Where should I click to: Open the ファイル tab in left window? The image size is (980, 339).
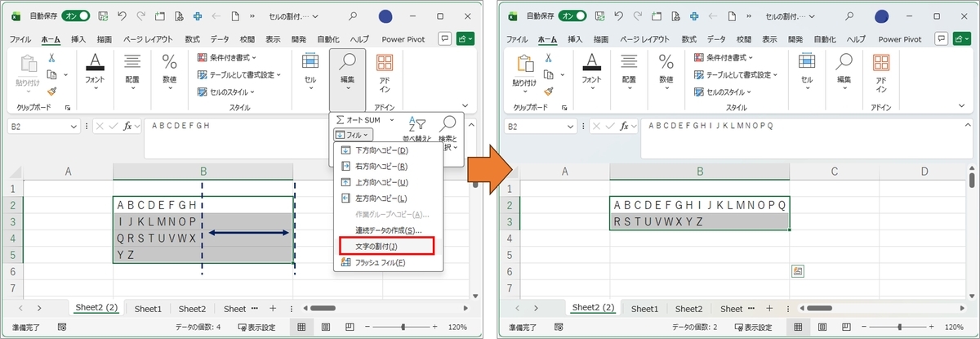(20, 39)
